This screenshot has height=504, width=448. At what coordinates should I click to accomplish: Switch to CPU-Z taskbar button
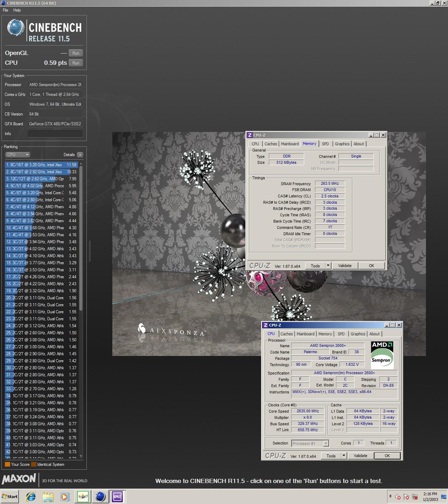117,496
